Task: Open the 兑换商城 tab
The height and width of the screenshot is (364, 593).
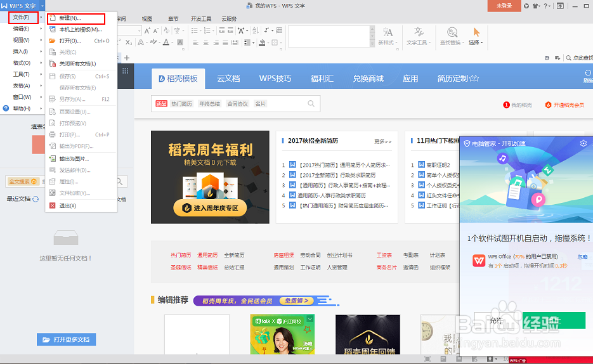Action: click(x=368, y=79)
